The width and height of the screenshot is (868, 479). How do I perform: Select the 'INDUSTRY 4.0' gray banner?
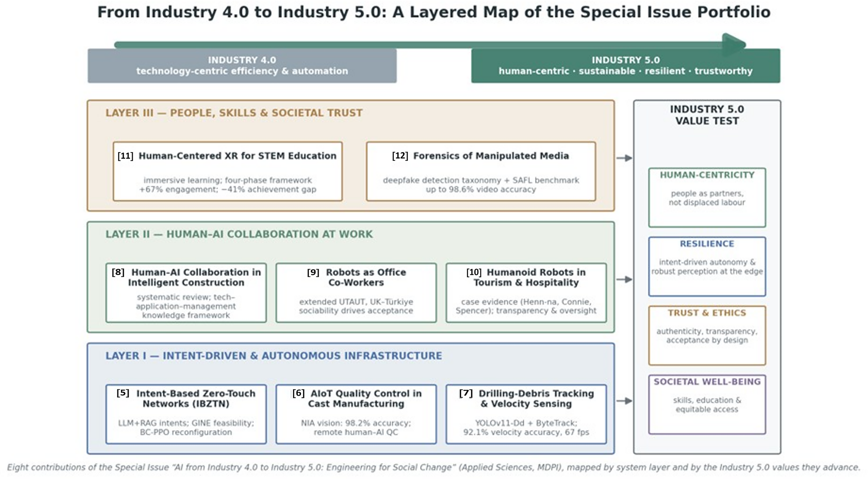click(242, 66)
